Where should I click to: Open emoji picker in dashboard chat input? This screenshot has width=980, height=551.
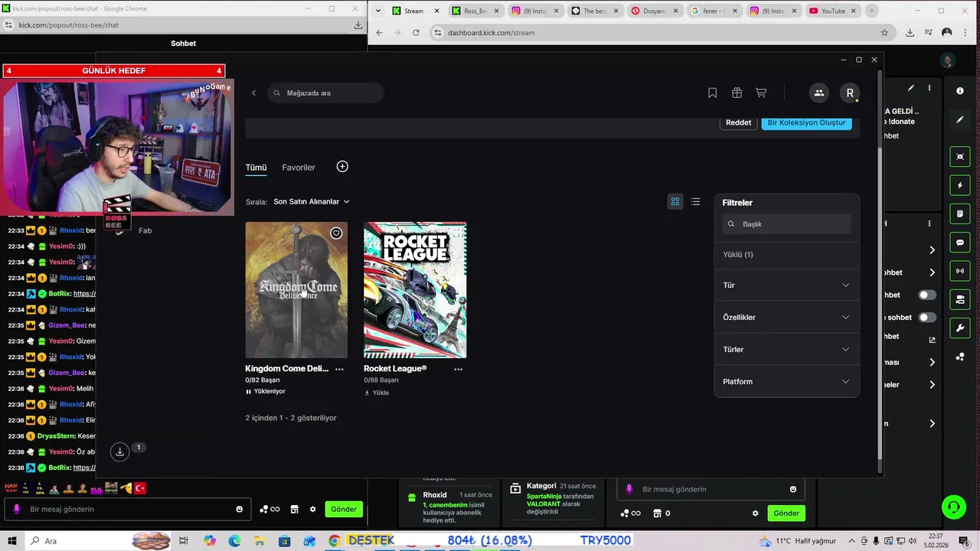point(793,489)
